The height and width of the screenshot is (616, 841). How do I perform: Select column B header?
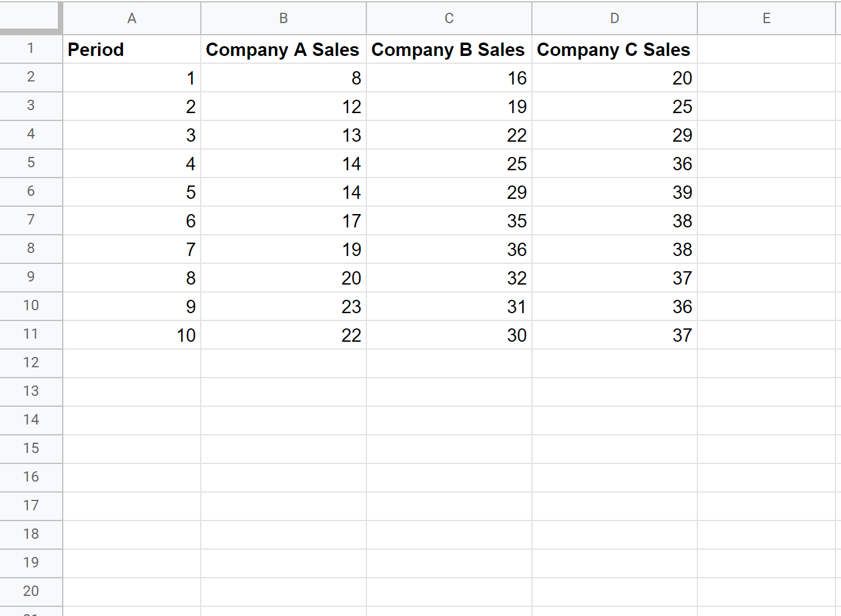coord(284,18)
